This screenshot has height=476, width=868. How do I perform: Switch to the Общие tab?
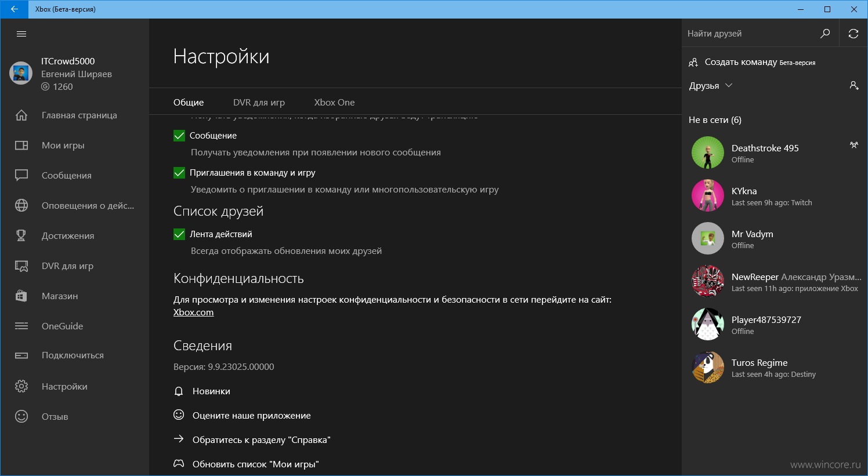(189, 103)
